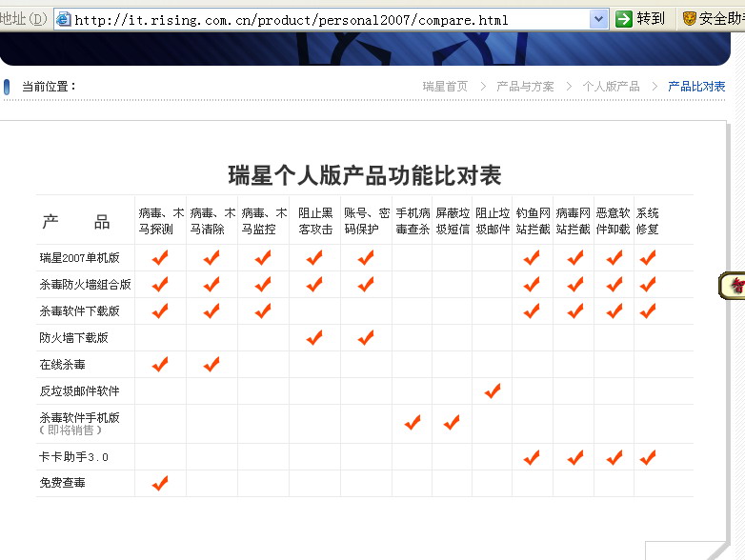
Task: Click the 即将销售 note under 手机版
Action: (x=70, y=430)
